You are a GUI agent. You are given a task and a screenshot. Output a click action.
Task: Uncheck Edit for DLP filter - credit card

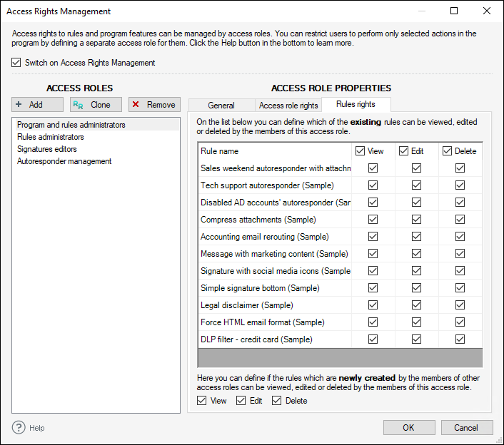(x=417, y=339)
